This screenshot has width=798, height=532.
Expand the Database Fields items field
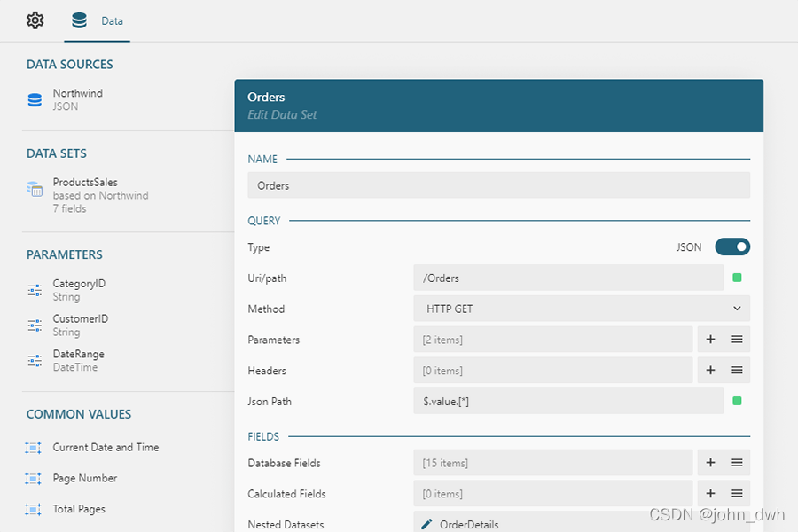550,462
